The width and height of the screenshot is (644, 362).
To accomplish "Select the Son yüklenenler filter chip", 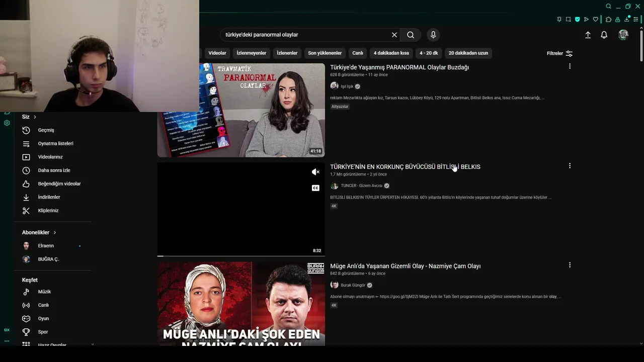I will point(325,53).
